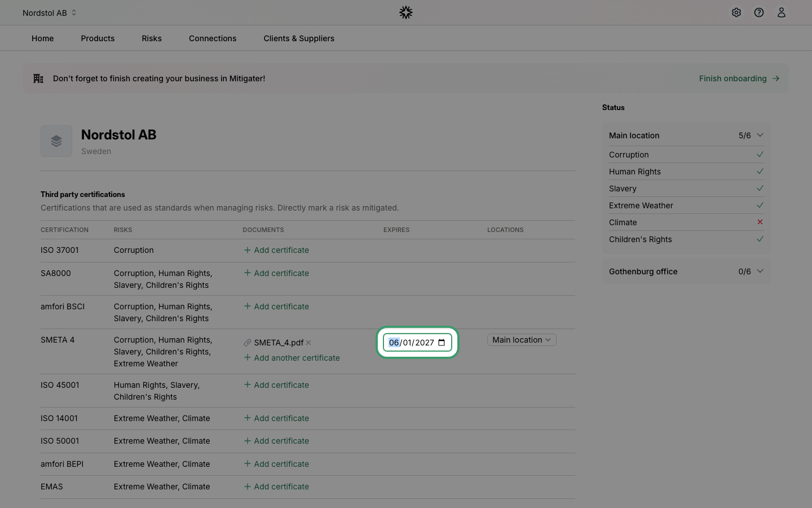
Task: Open the user profile icon
Action: coord(782,12)
